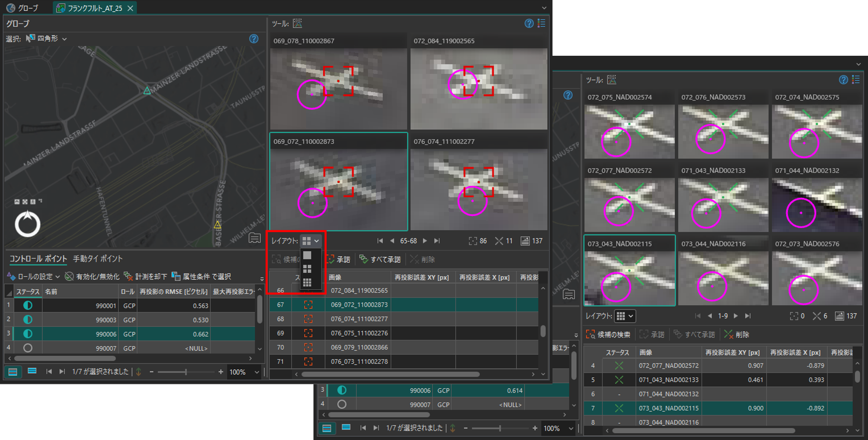This screenshot has height=440, width=868.
Task: Open help in the four-image viewer panel
Action: tap(529, 23)
